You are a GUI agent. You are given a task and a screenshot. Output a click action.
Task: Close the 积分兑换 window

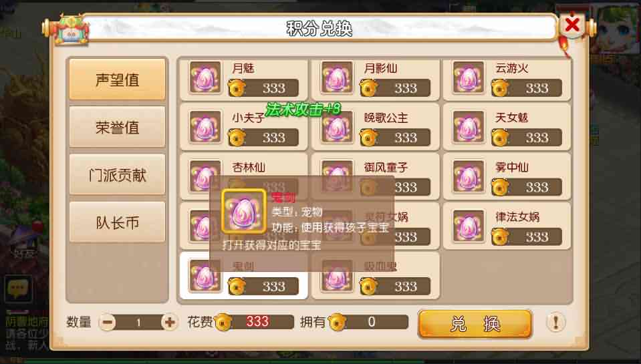pyautogui.click(x=572, y=25)
